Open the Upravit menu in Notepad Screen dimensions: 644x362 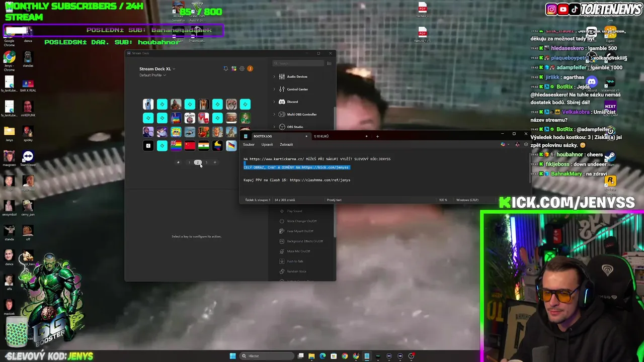point(267,145)
